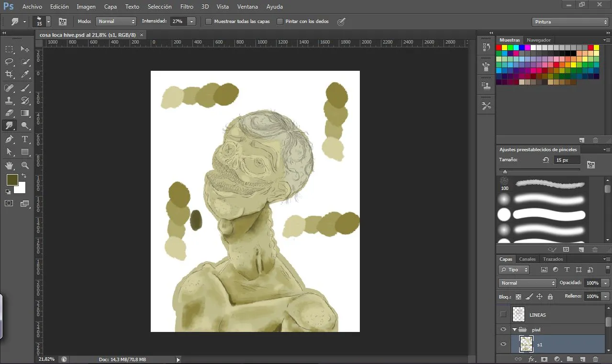This screenshot has width=612, height=364.
Task: Toggle the brush panel button in options bar
Action: pos(62,22)
